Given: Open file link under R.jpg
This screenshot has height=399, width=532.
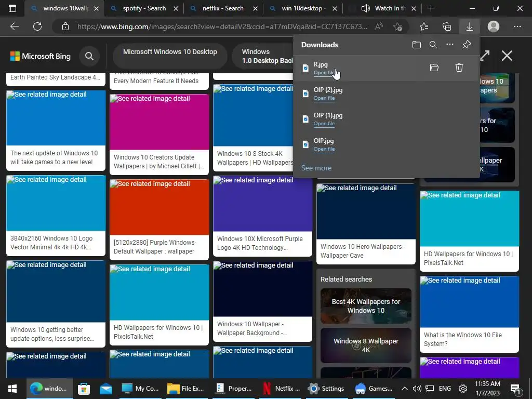Looking at the screenshot, I should (x=324, y=73).
